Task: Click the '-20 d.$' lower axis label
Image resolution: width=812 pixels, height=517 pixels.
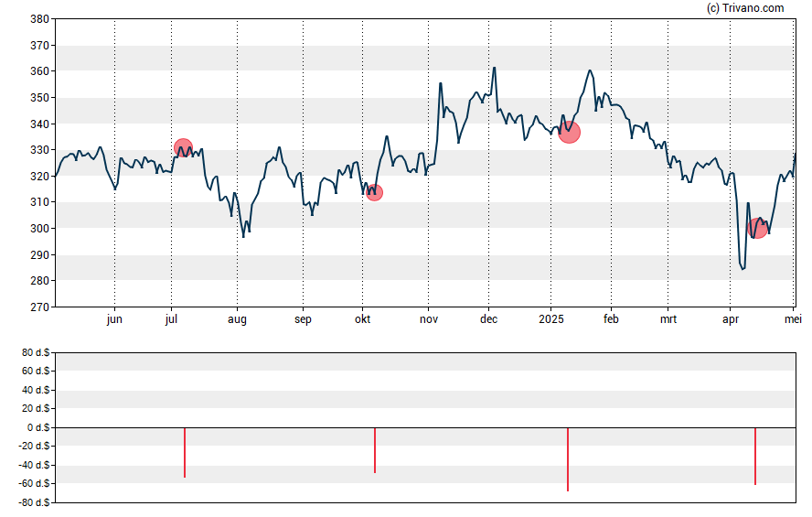Action: click(34, 446)
